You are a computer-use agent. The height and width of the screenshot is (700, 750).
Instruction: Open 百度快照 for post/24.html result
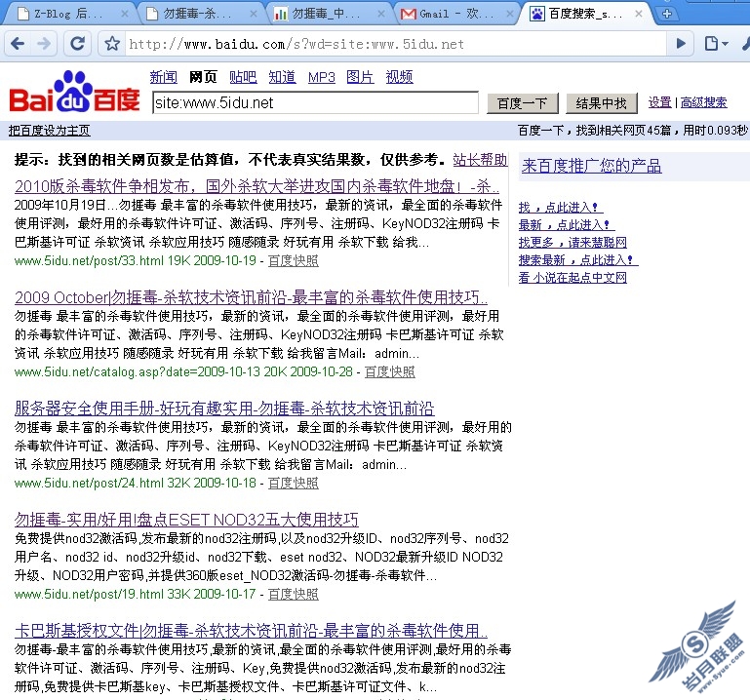point(294,483)
